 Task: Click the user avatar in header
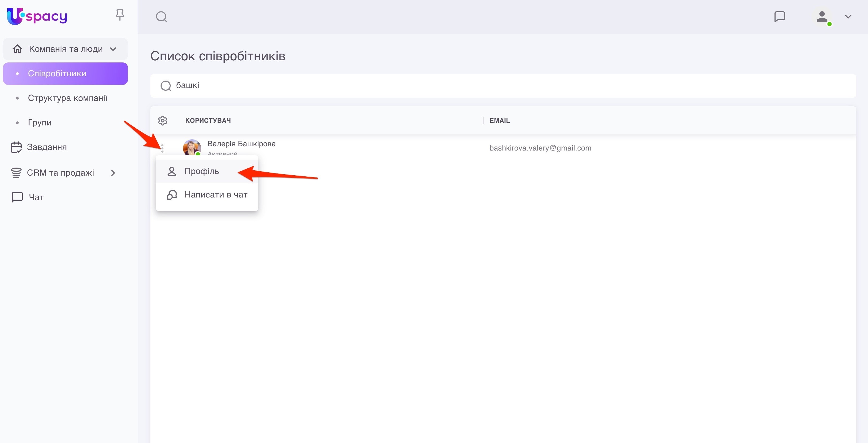click(822, 17)
